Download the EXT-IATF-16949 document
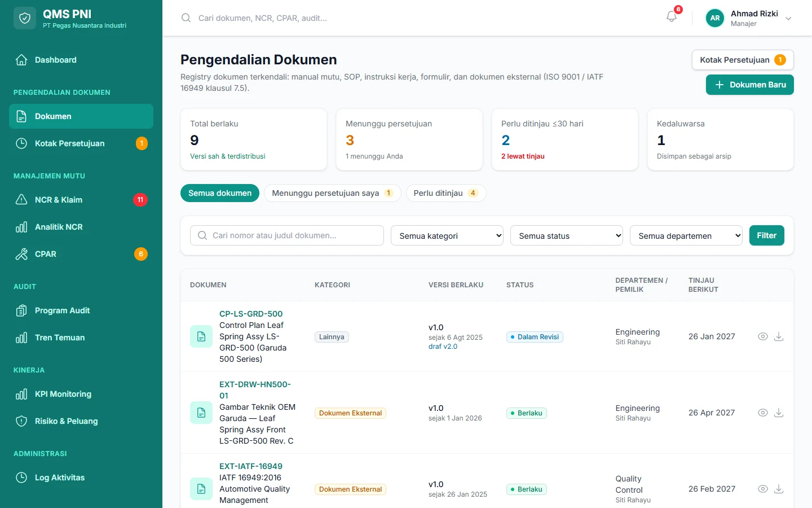Screen dimensions: 812x508 coord(779,489)
